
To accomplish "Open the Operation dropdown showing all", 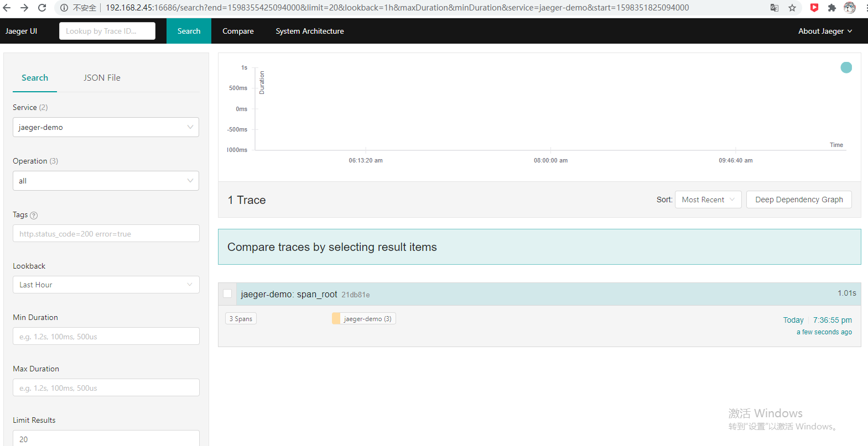I will (106, 181).
